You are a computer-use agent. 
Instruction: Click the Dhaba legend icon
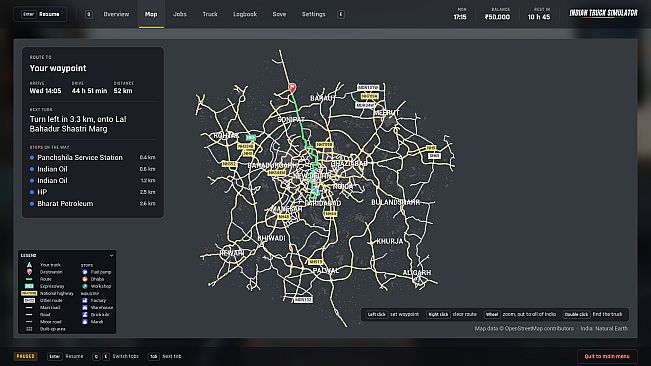pyautogui.click(x=85, y=279)
